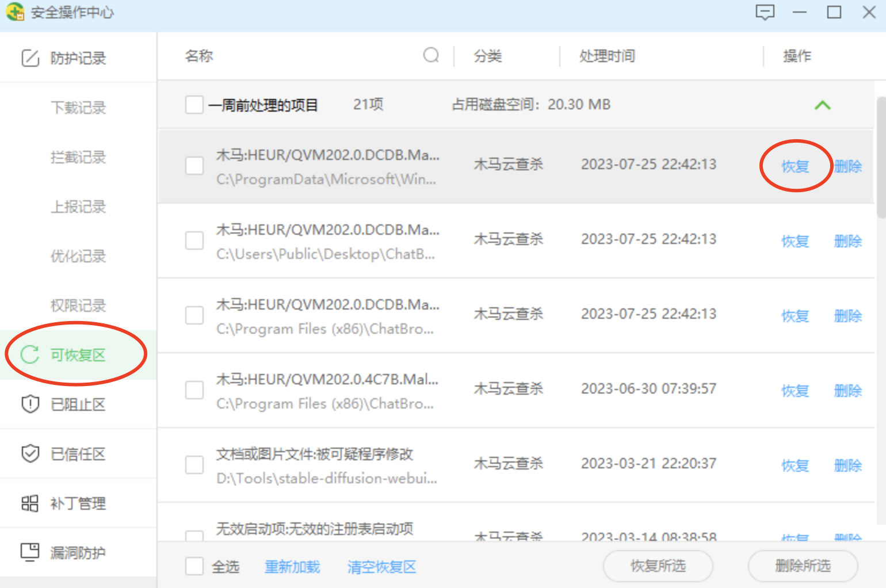Check the stable-diffusion-webui item checkbox
Viewport: 886px width, 588px height.
point(194,465)
